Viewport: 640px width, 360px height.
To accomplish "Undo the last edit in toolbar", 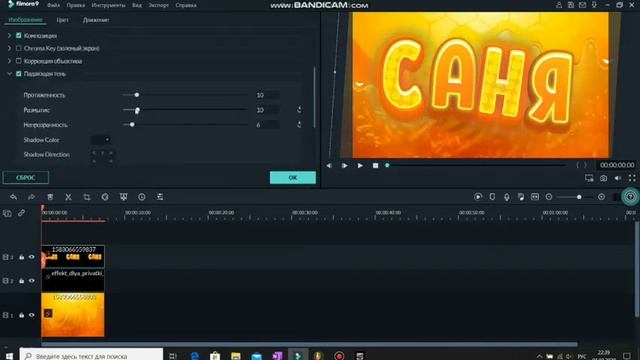I will pyautogui.click(x=13, y=197).
